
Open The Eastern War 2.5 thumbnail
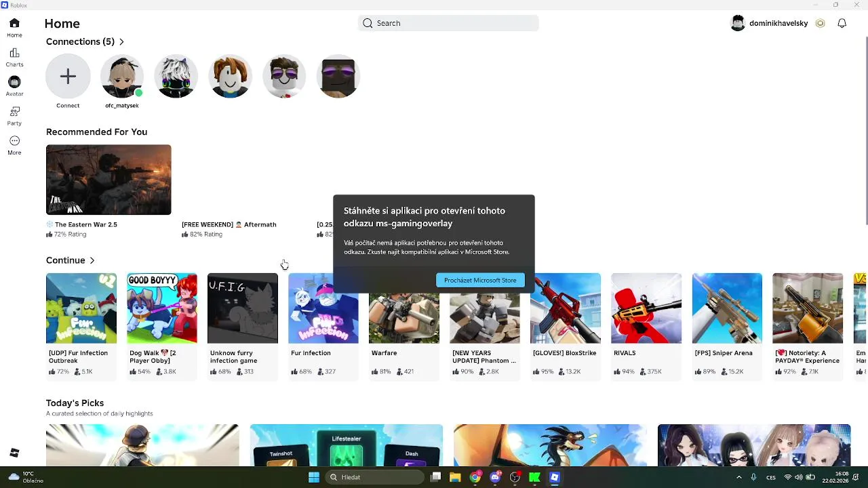click(x=108, y=180)
